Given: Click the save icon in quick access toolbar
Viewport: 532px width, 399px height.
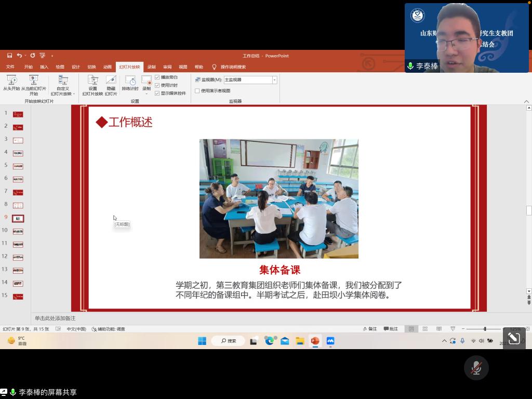Looking at the screenshot, I should tap(9, 56).
